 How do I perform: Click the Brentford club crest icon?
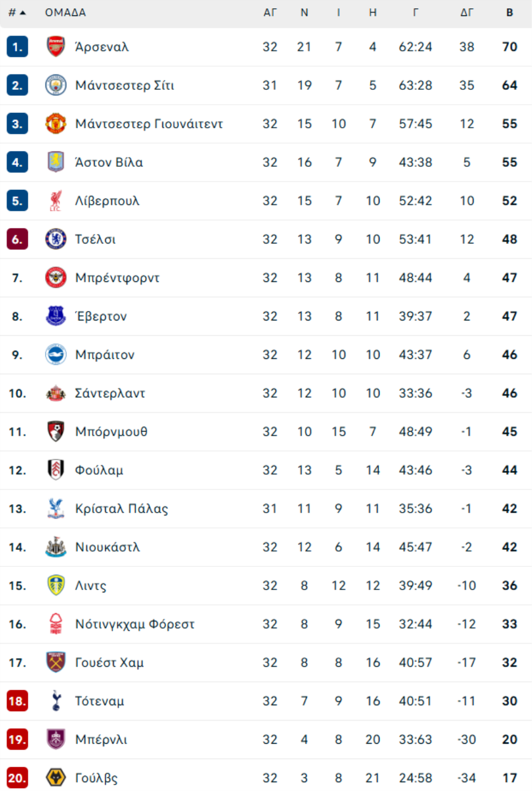click(x=56, y=278)
